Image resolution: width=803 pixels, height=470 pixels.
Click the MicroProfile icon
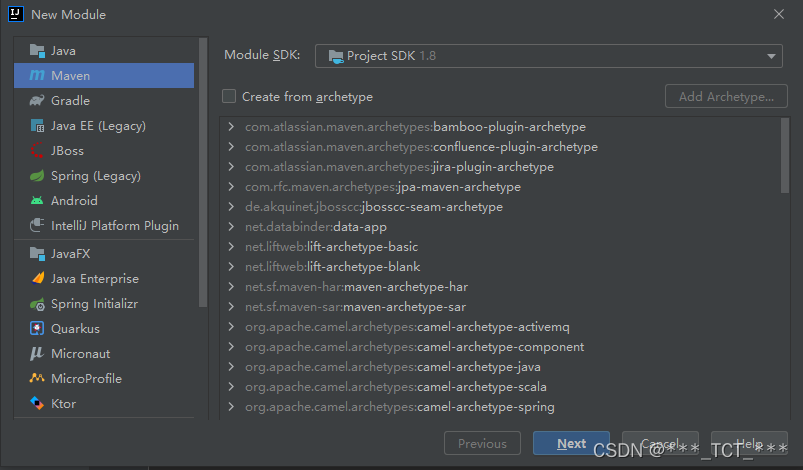pos(37,378)
